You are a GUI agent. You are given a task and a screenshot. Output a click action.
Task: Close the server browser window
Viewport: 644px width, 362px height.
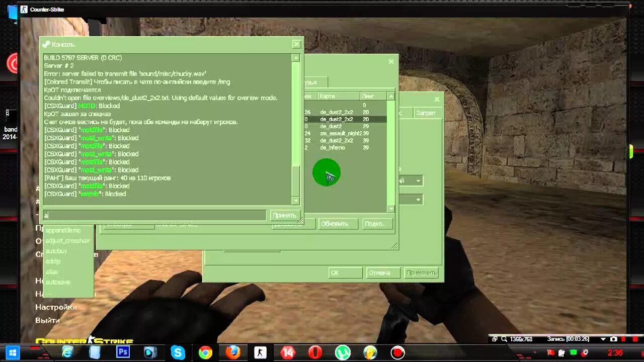391,61
